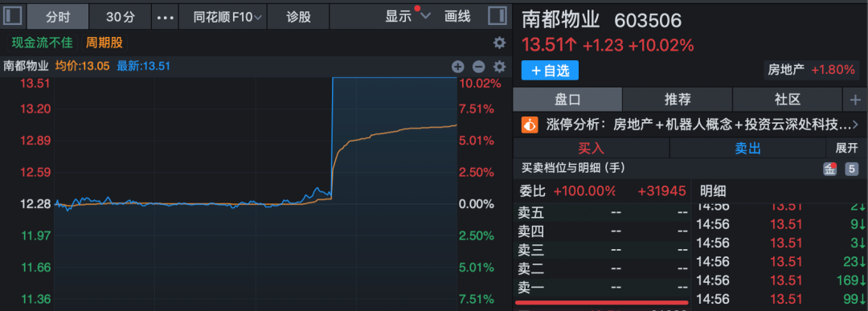Open chart settings gear next to zoom icons

coord(499,67)
